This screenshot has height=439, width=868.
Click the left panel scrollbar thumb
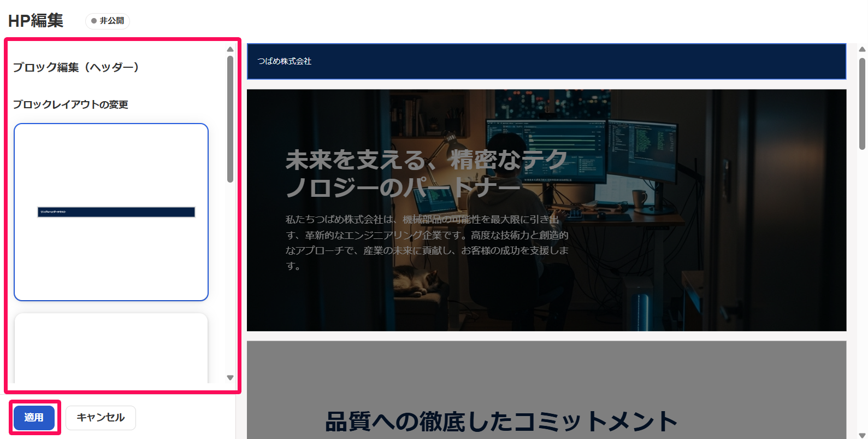coord(230,119)
